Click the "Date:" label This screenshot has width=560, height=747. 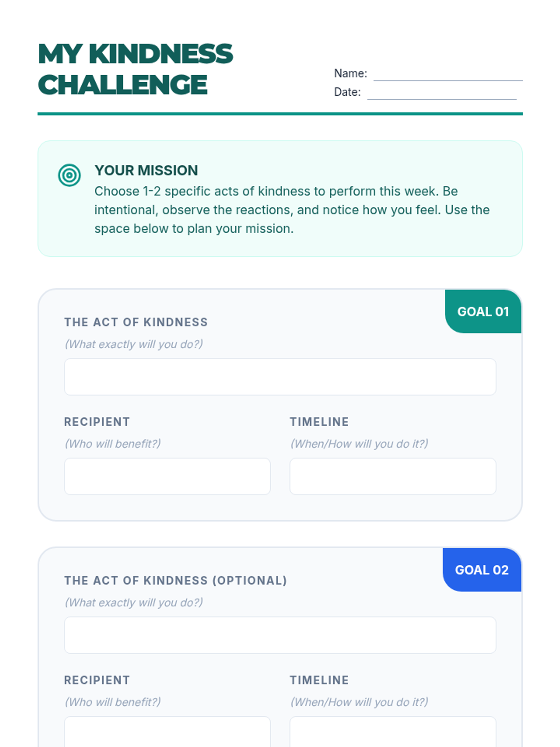tap(347, 92)
